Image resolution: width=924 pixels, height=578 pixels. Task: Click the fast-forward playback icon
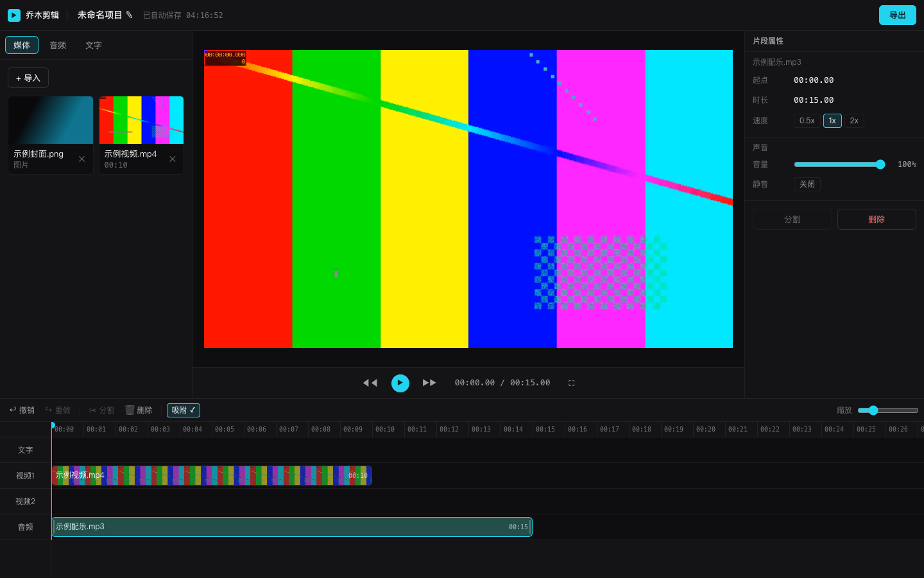(x=429, y=383)
